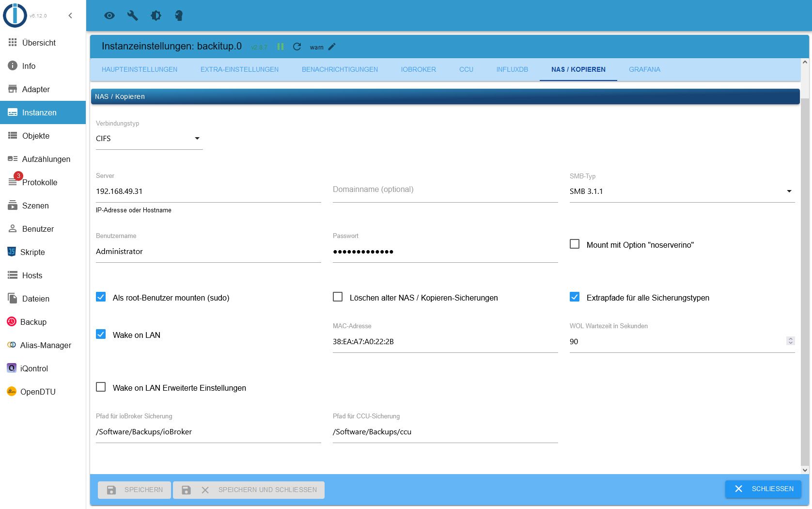Image resolution: width=812 pixels, height=509 pixels.
Task: Select the Instanzen icon in the sidebar
Action: (13, 112)
